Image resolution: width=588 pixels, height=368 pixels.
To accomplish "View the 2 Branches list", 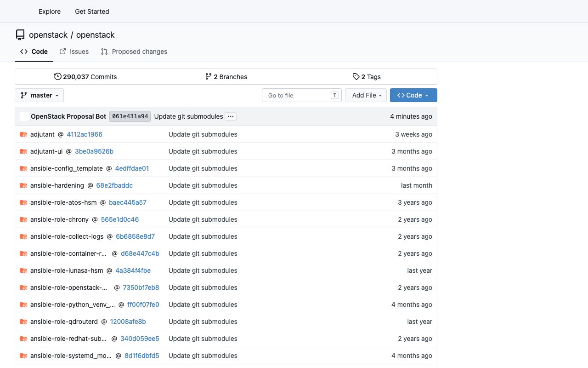I will (x=226, y=77).
